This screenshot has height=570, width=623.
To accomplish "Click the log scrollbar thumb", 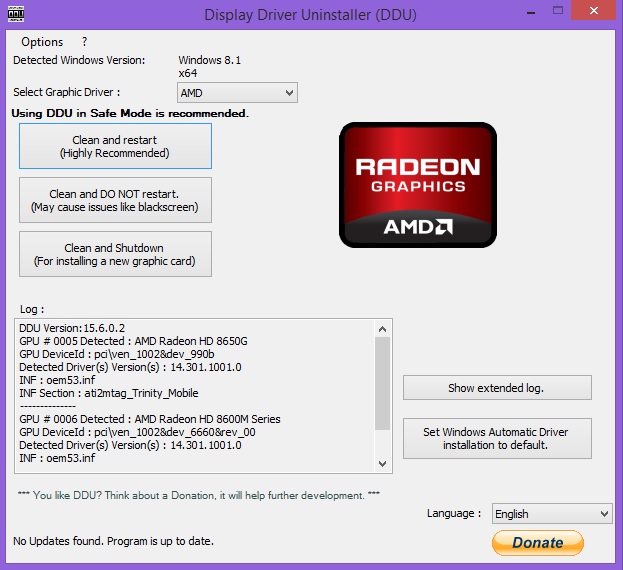I will point(383,384).
